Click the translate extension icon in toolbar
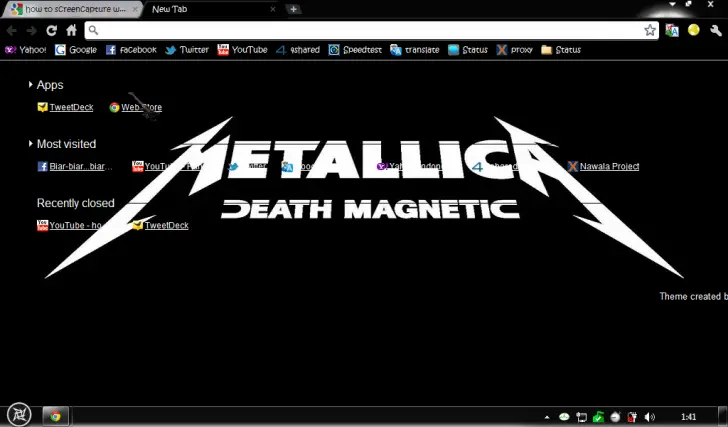 672,30
